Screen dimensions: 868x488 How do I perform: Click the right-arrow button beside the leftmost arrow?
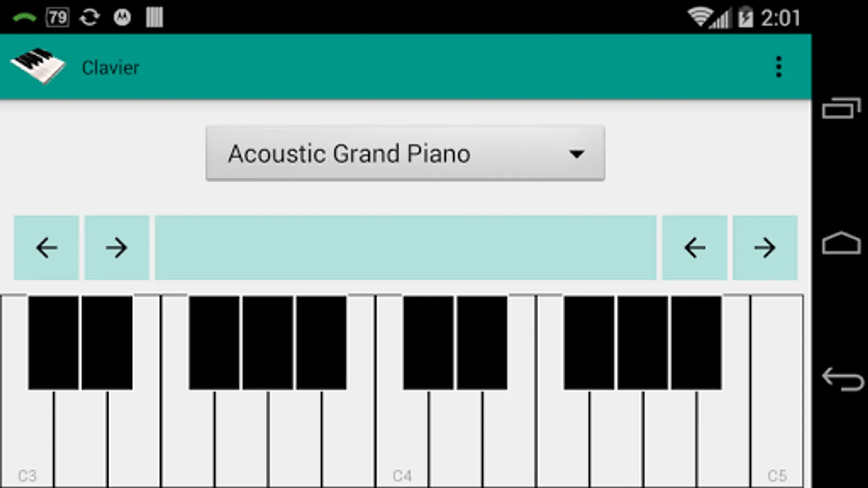click(x=117, y=248)
